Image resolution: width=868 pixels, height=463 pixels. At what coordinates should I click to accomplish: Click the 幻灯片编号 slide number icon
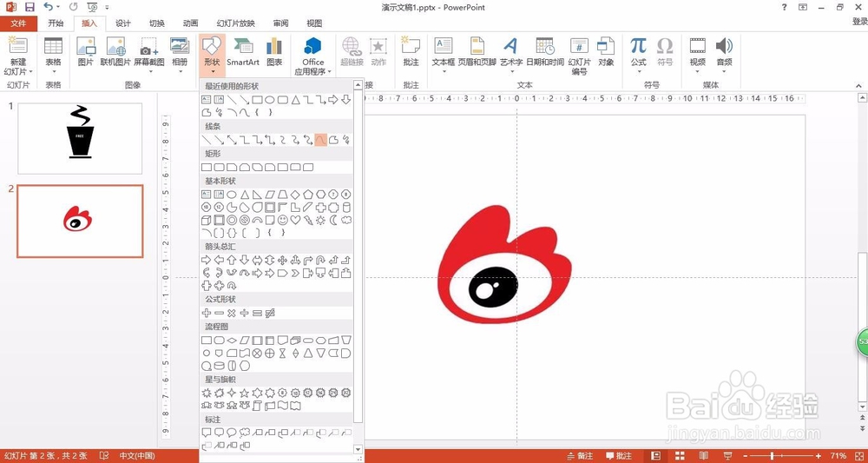pos(580,56)
